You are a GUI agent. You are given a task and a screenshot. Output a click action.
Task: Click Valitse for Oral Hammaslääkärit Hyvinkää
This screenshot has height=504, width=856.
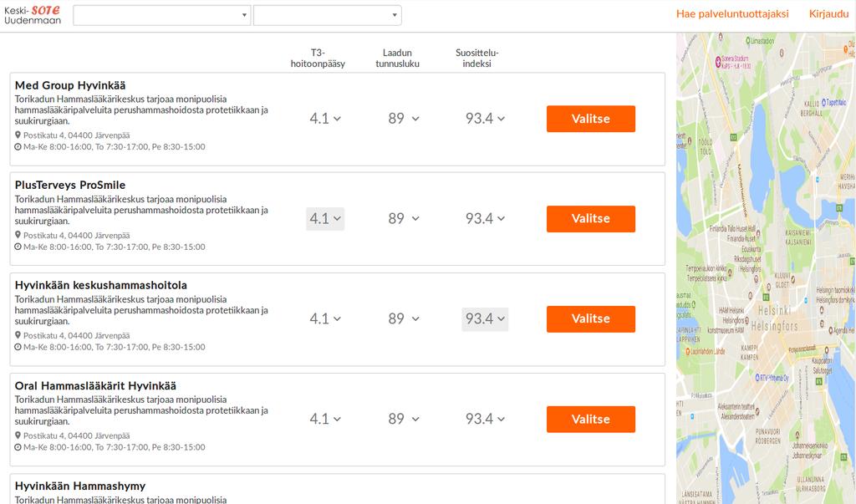591,420
